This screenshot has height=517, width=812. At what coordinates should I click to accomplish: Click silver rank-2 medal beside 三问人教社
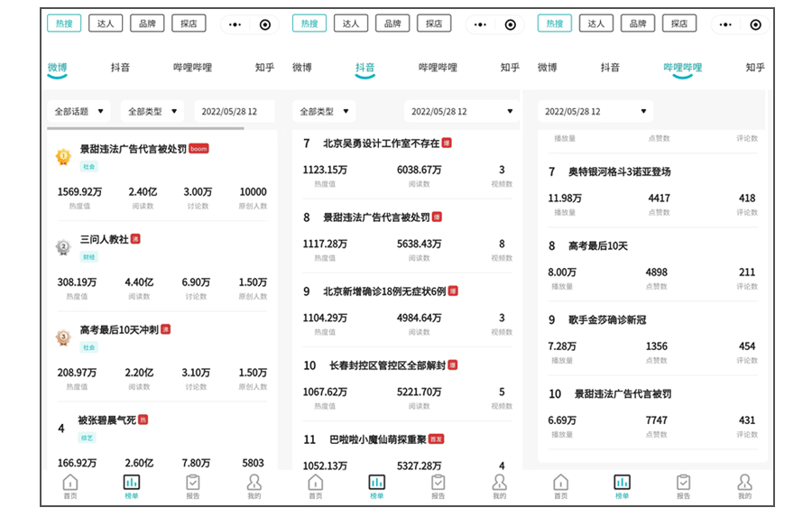pyautogui.click(x=63, y=246)
